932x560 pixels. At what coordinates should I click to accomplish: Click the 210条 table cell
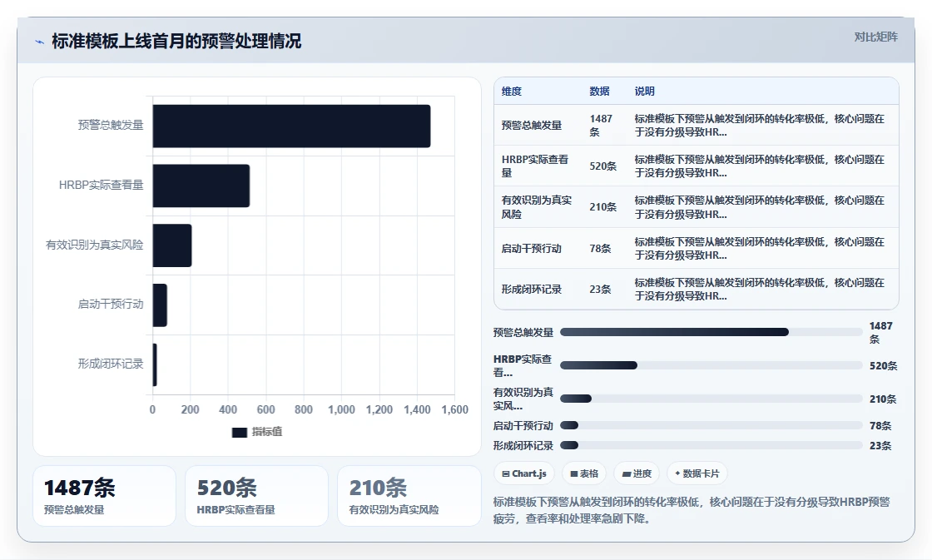602,207
